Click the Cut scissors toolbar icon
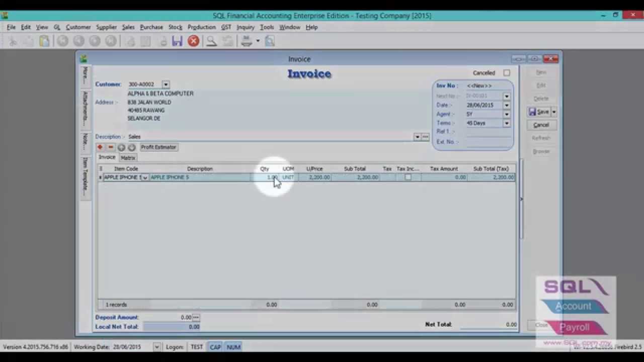This screenshot has height=362, width=644. (14, 41)
